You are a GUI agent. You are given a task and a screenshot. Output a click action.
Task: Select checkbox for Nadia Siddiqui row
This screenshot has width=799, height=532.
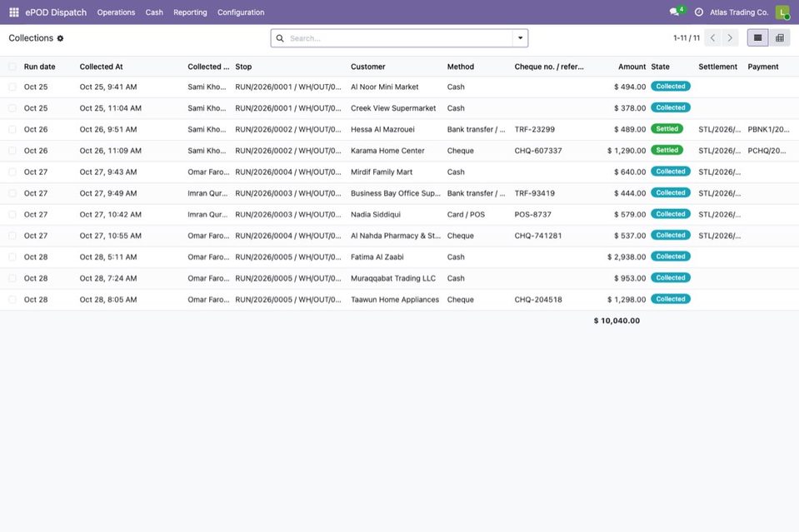tap(12, 215)
